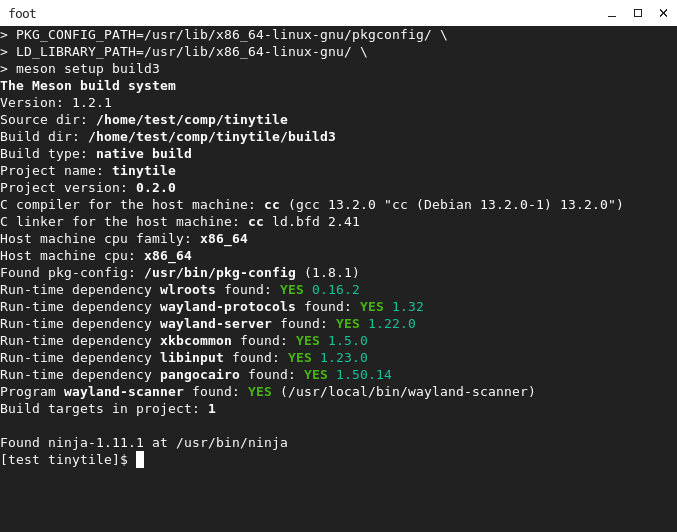Click pangocairo version '1.50.14'
The image size is (677, 532).
point(364,375)
